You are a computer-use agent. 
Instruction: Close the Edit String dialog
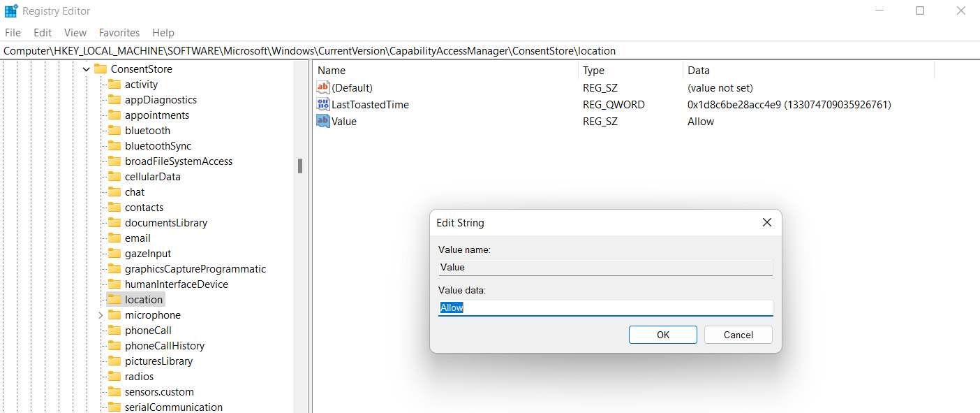pos(767,223)
